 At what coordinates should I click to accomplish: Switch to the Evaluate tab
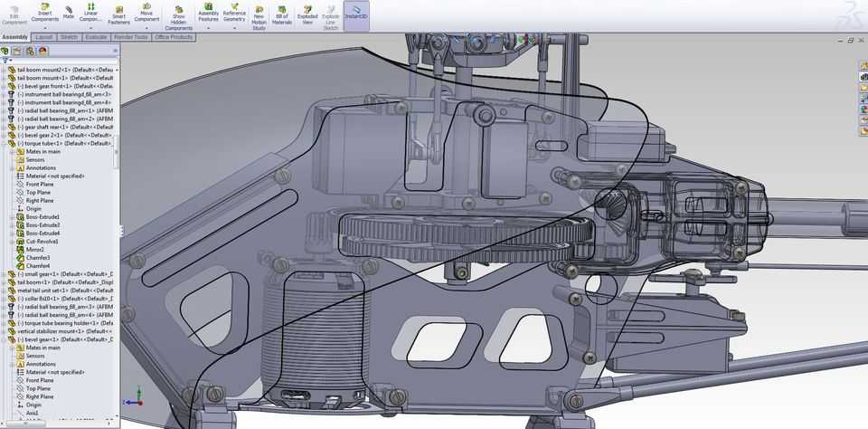pos(97,37)
